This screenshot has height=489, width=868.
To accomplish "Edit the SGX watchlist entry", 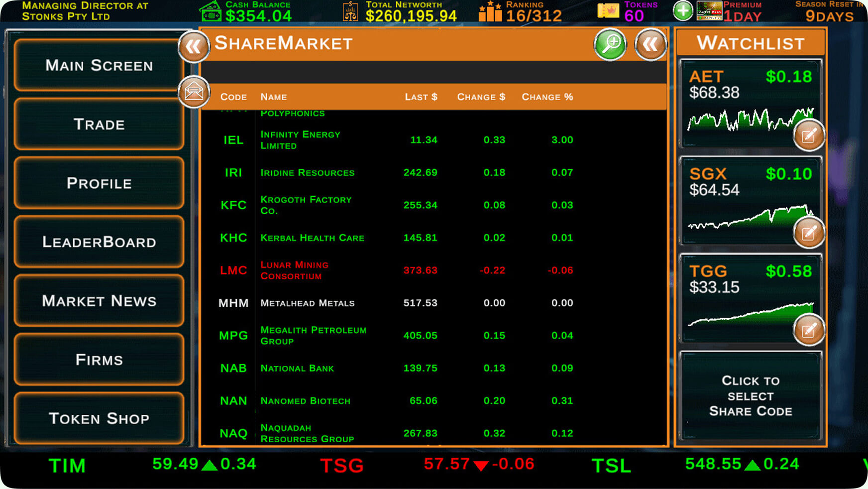I will pos(809,232).
